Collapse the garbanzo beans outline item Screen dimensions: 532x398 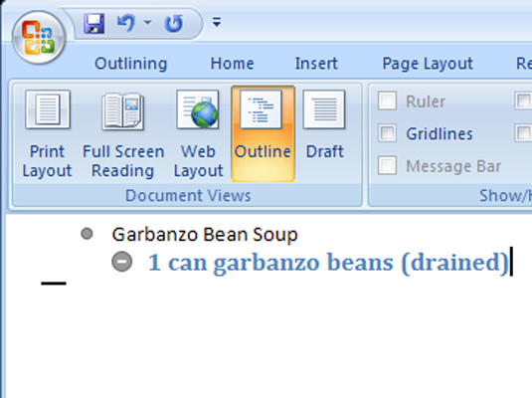pyautogui.click(x=121, y=262)
